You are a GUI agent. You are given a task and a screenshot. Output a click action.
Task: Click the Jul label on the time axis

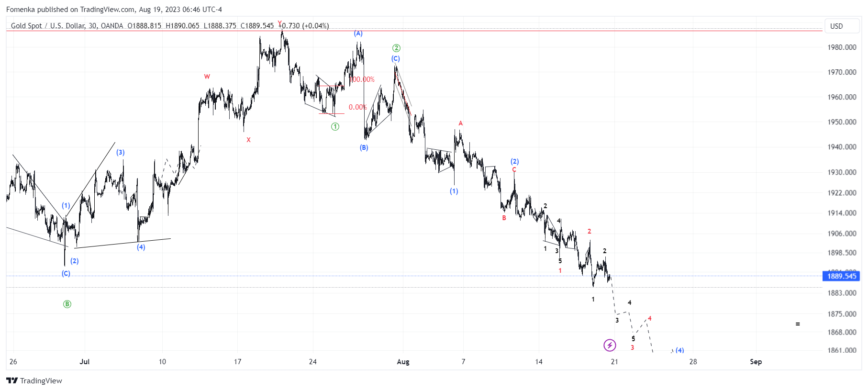(x=85, y=362)
